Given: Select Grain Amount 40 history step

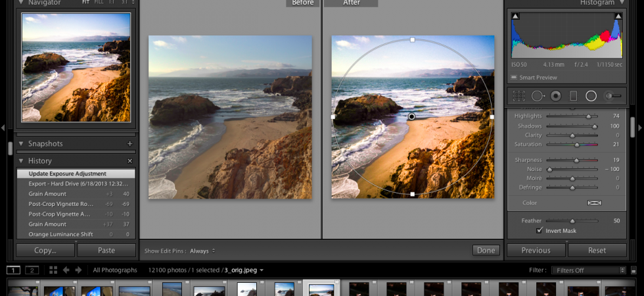Looking at the screenshot, I should (x=76, y=193).
